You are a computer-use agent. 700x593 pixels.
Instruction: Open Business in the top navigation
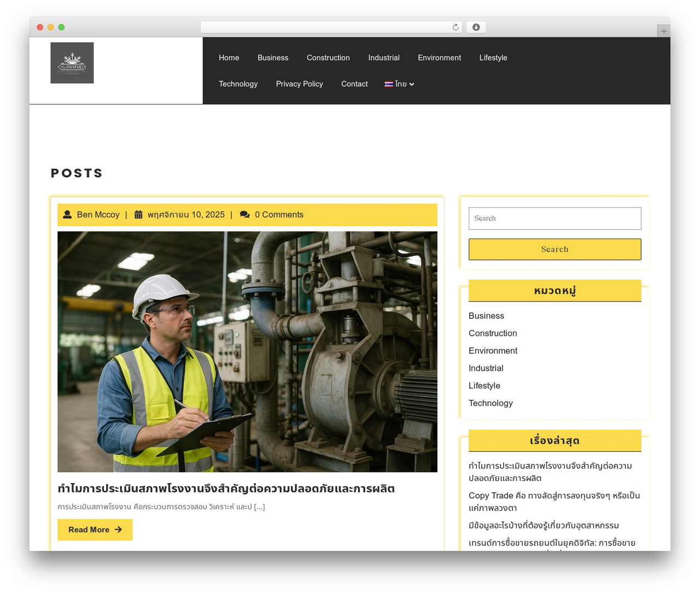(x=273, y=58)
